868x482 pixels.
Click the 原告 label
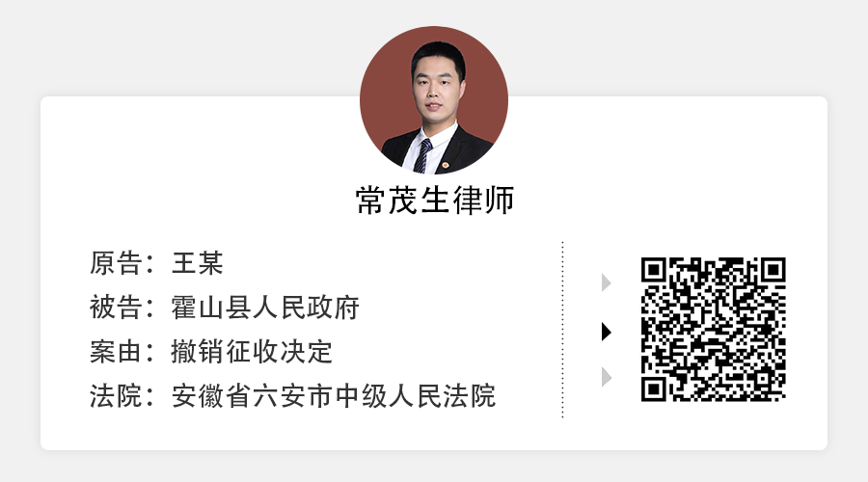[116, 263]
